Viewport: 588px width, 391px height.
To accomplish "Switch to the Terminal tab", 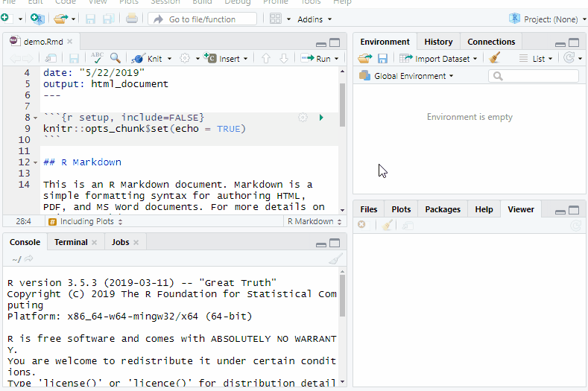I will 71,242.
